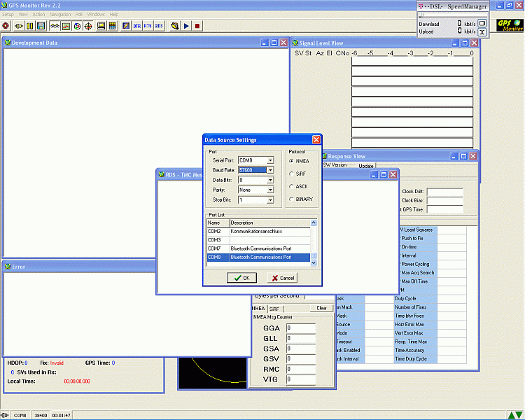Click the SpeedManager progress slider bar
Viewport: 525px width, 420px height.
click(451, 14)
